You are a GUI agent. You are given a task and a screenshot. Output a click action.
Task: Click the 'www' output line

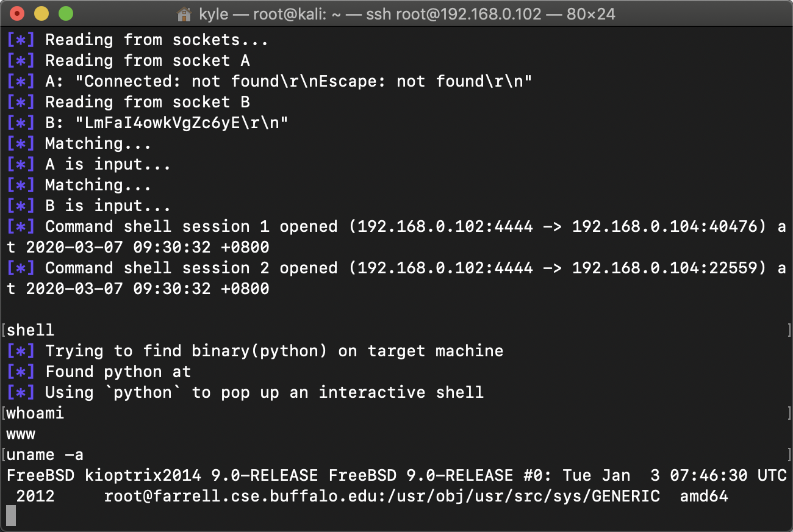pyautogui.click(x=21, y=434)
